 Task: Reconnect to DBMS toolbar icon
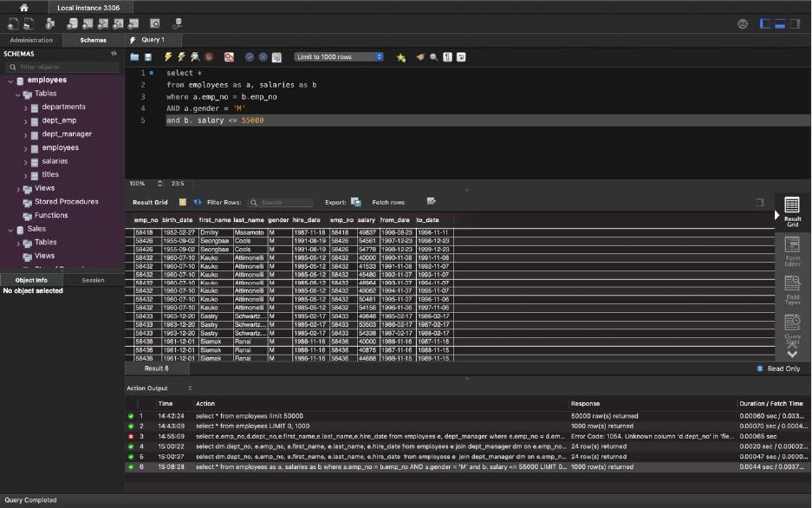coord(178,23)
